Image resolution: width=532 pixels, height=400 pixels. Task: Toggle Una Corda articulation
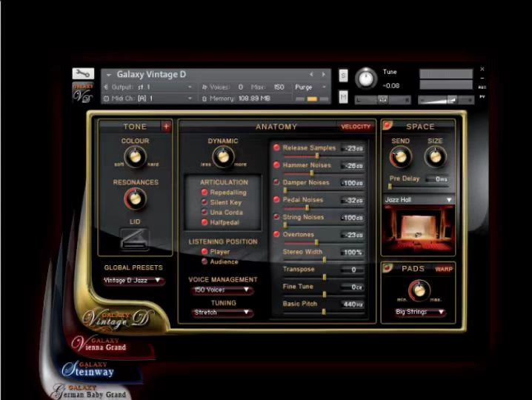(205, 212)
